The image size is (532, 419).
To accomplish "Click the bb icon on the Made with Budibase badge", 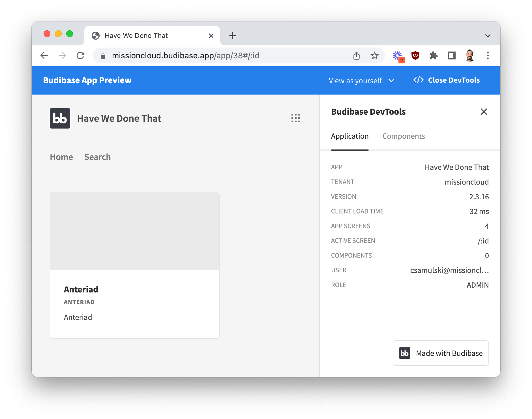I will (x=404, y=353).
